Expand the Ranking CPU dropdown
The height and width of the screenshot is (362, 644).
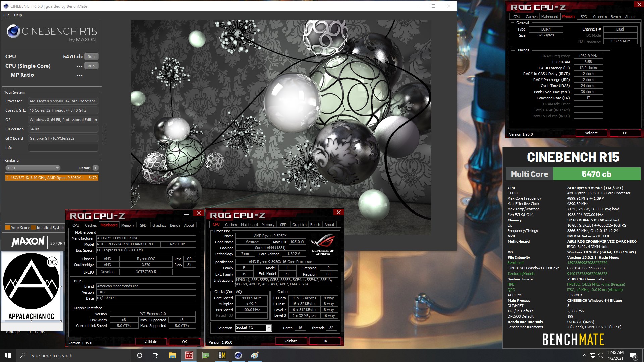tap(33, 168)
